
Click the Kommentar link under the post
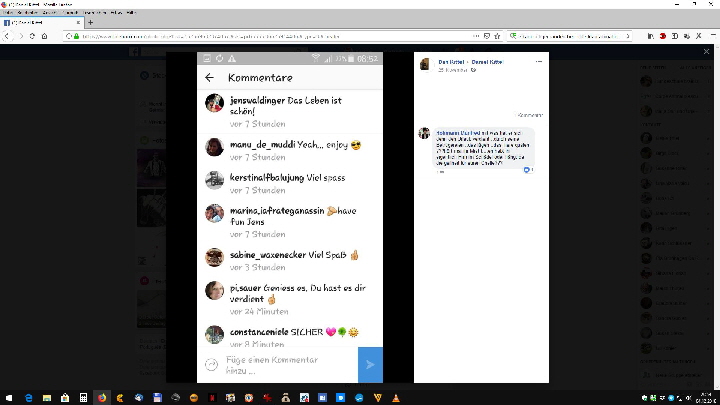(x=530, y=115)
